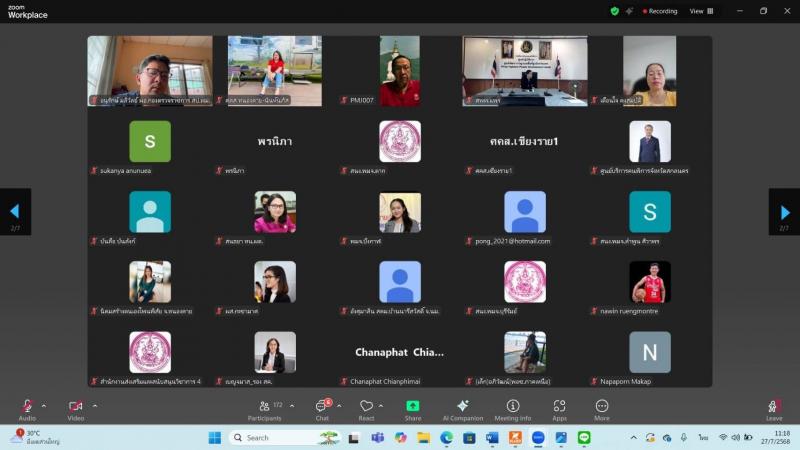
Task: Open LINE app from taskbar
Action: [x=584, y=438]
